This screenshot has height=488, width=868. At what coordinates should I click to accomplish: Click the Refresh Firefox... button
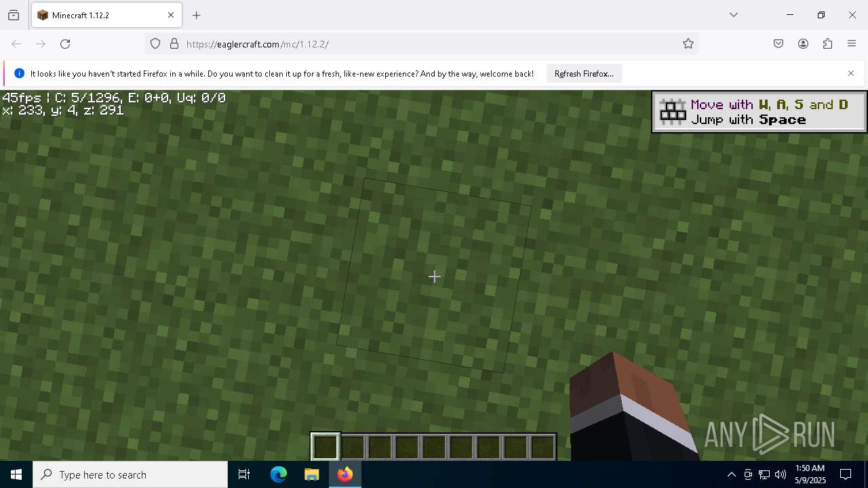click(584, 74)
